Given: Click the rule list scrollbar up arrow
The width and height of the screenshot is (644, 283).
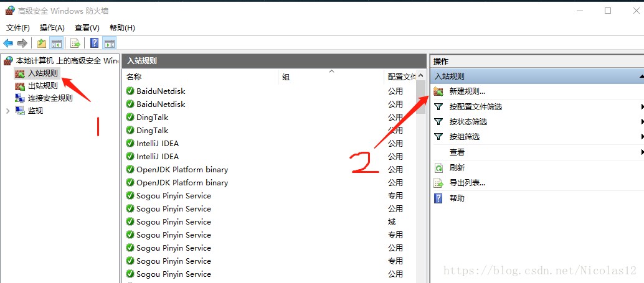Looking at the screenshot, I should pos(420,76).
